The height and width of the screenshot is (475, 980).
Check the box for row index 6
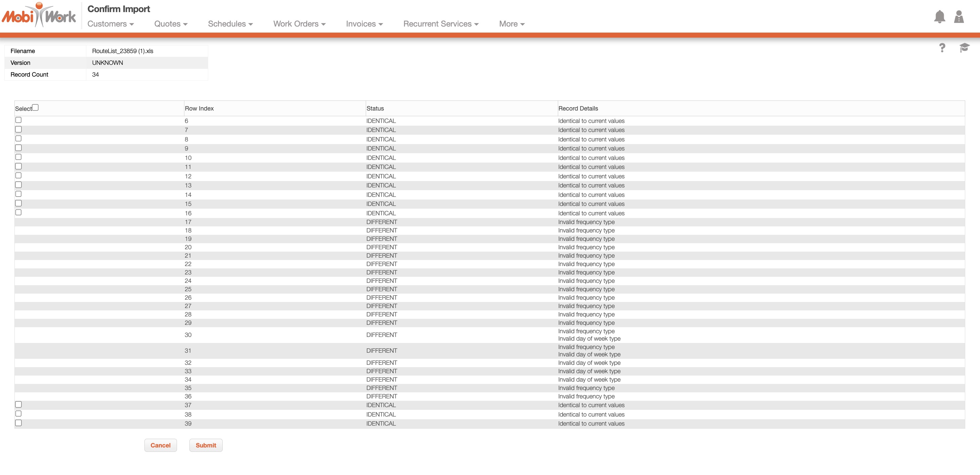click(x=18, y=120)
